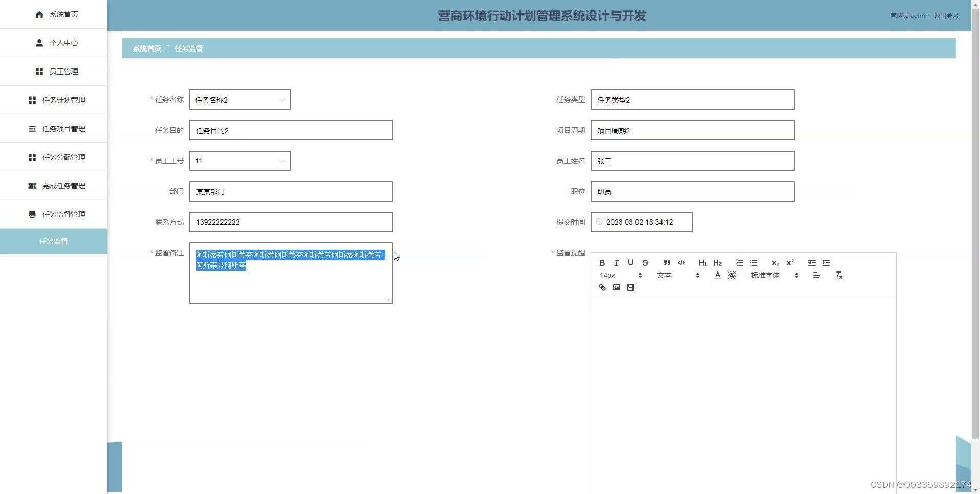This screenshot has height=494, width=980.
Task: Toggle italic formatting in editor
Action: tap(616, 263)
